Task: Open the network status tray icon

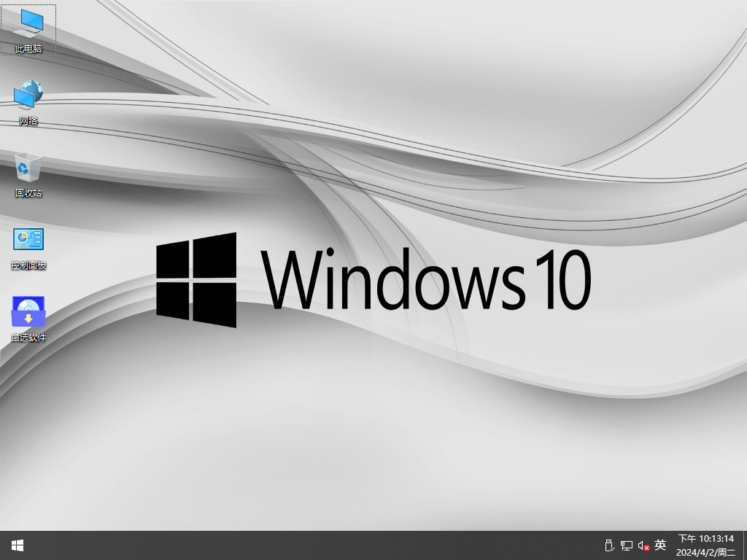Action: click(x=626, y=545)
